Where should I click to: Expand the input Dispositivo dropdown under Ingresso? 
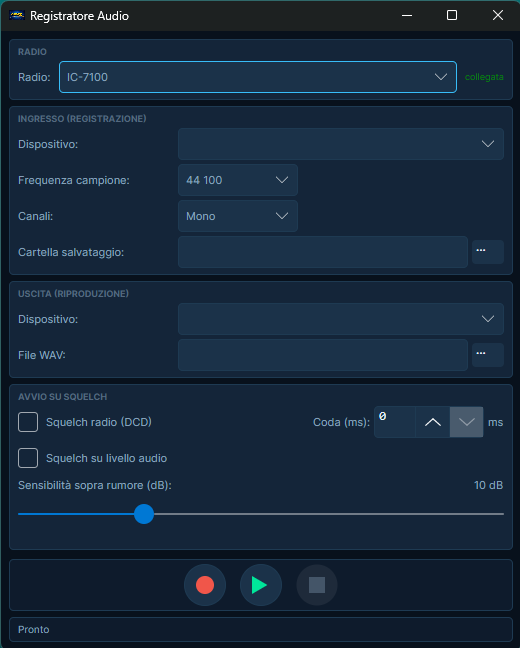pyautogui.click(x=341, y=144)
